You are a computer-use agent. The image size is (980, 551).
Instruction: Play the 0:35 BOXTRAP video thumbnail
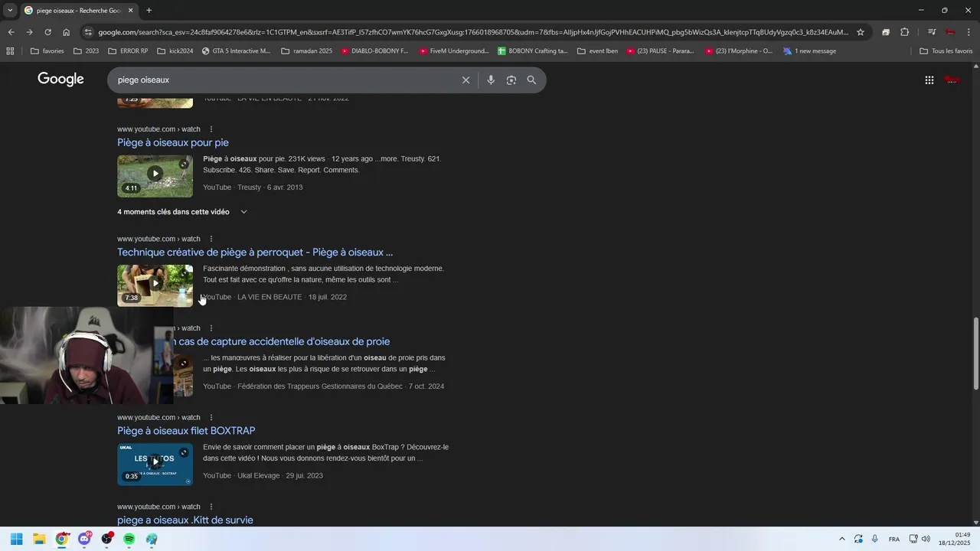155,464
